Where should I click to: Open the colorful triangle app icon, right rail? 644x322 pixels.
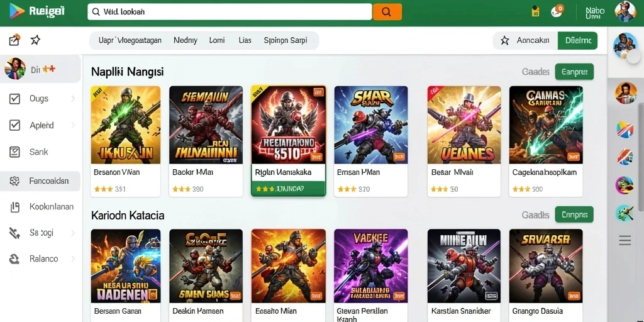625,130
